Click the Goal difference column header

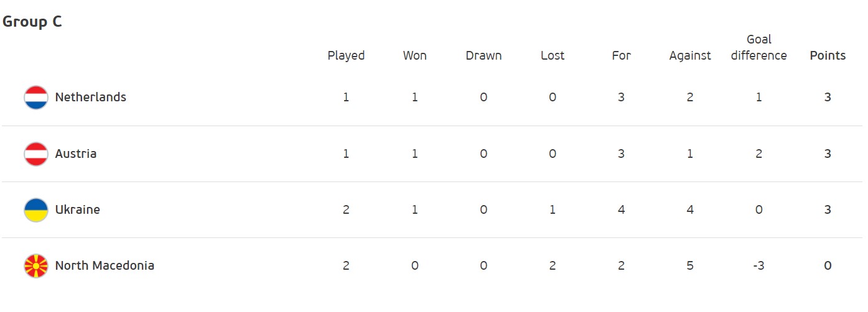758,48
